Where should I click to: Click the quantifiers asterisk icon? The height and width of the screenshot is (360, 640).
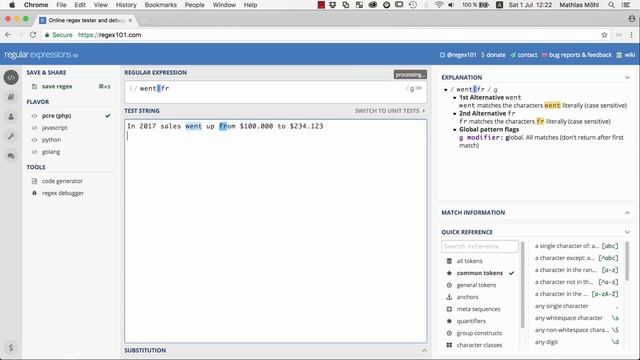tap(449, 321)
